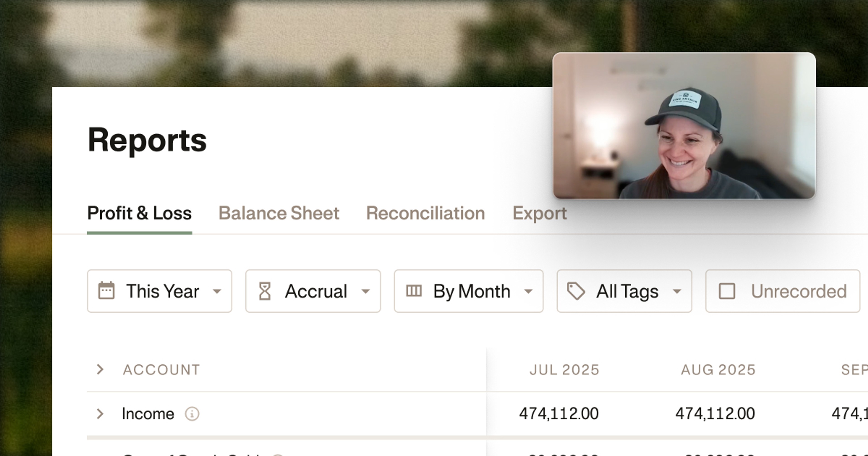Click the calendar icon in This Year filter

point(106,291)
